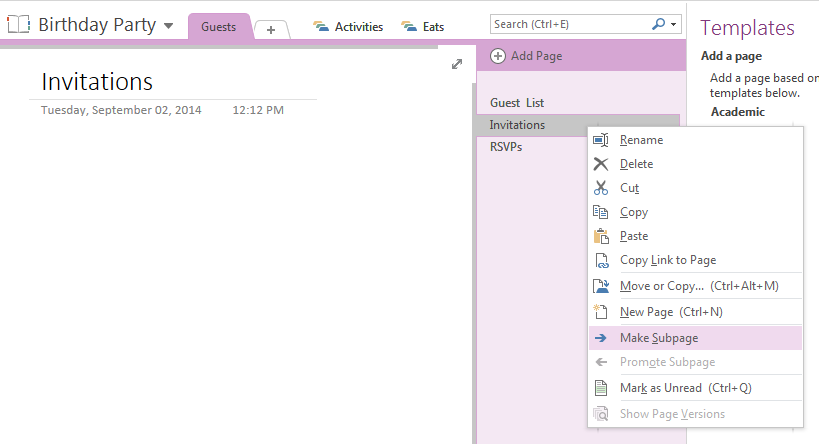819x444 pixels.
Task: Click the Copy icon in context menu
Action: (601, 212)
